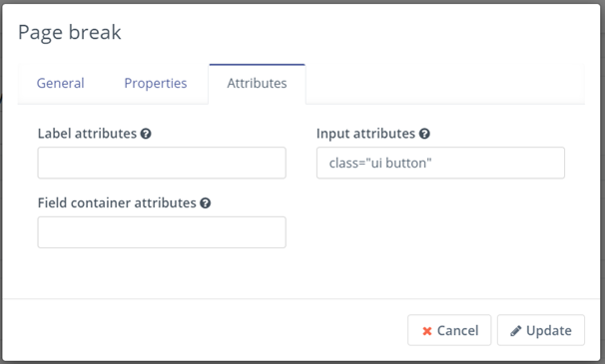Focus the Field container attributes box

(x=162, y=232)
